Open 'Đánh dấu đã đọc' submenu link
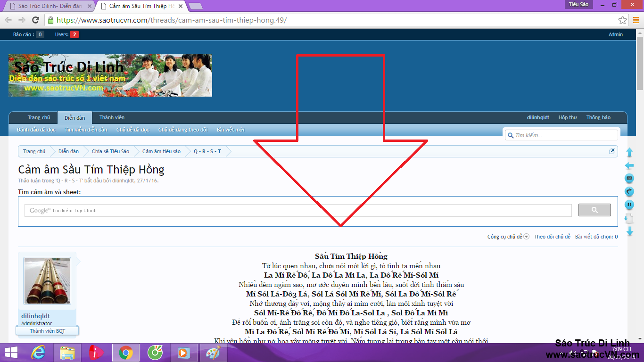Image resolution: width=644 pixels, height=362 pixels. coord(36,130)
